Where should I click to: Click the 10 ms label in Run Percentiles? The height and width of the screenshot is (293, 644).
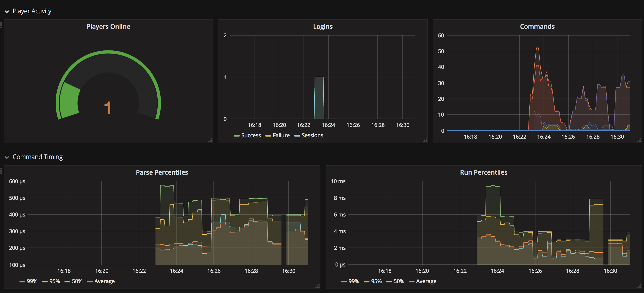click(x=338, y=181)
